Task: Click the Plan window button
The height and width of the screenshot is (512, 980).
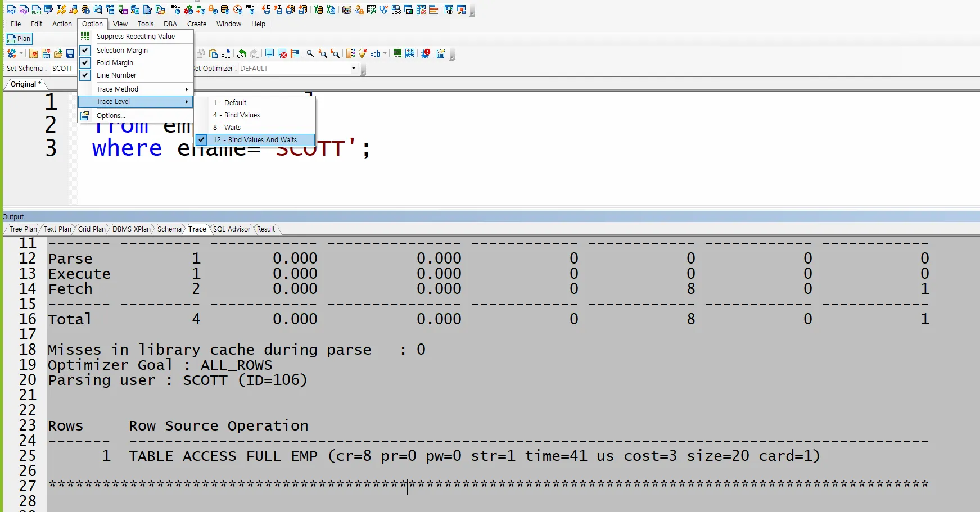Action: [19, 39]
